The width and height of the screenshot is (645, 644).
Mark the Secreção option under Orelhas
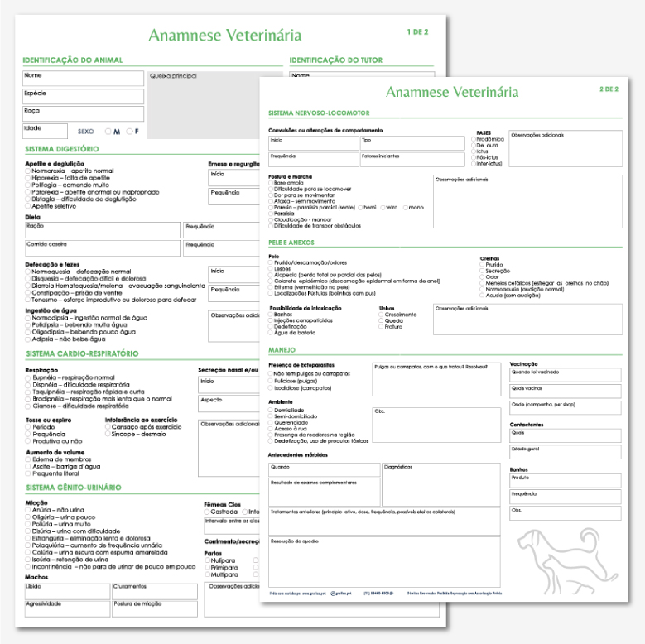(x=482, y=271)
